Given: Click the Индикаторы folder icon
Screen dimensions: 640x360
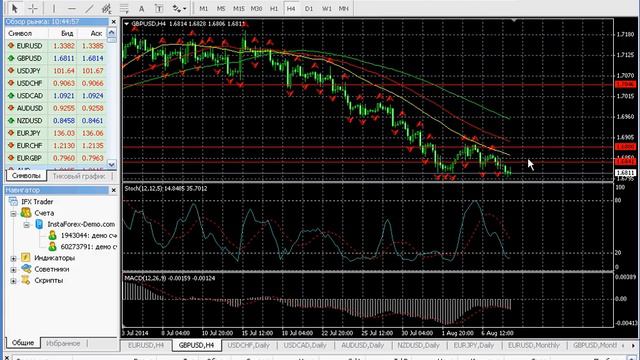Looking at the screenshot, I should point(26,258).
